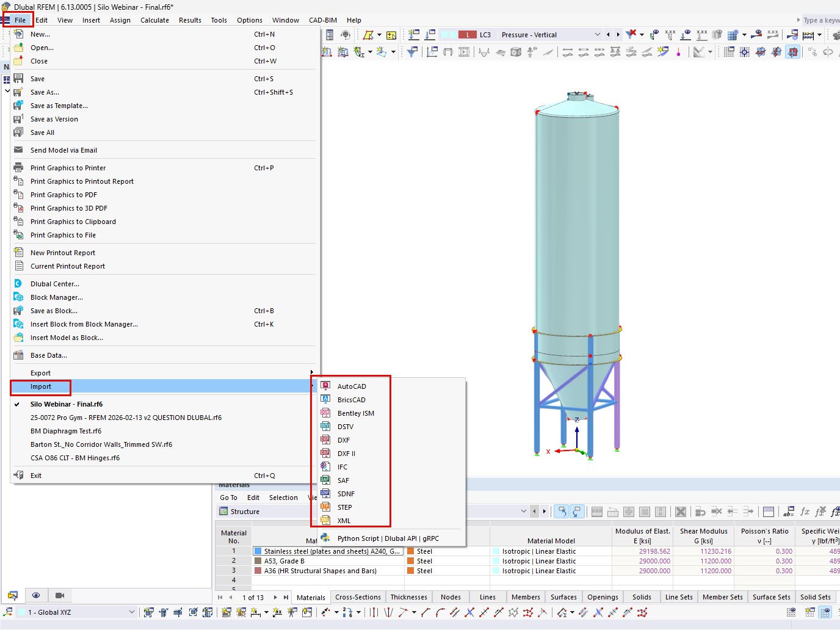
Task: Select AutoCAD import option
Action: pos(352,386)
